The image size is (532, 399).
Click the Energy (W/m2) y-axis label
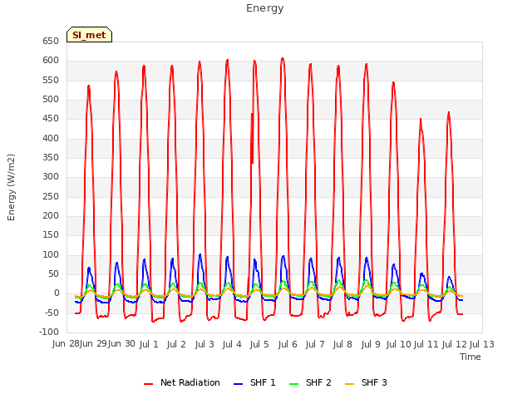[11, 187]
